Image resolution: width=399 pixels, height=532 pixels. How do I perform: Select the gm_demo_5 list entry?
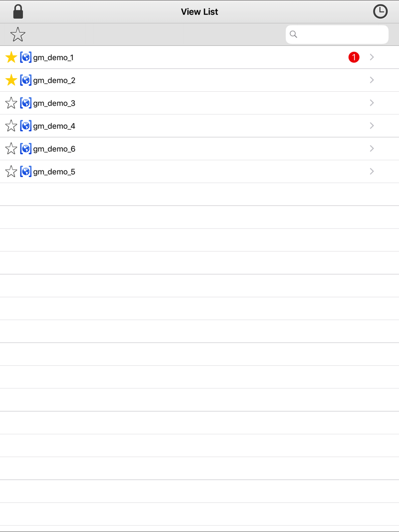click(54, 172)
